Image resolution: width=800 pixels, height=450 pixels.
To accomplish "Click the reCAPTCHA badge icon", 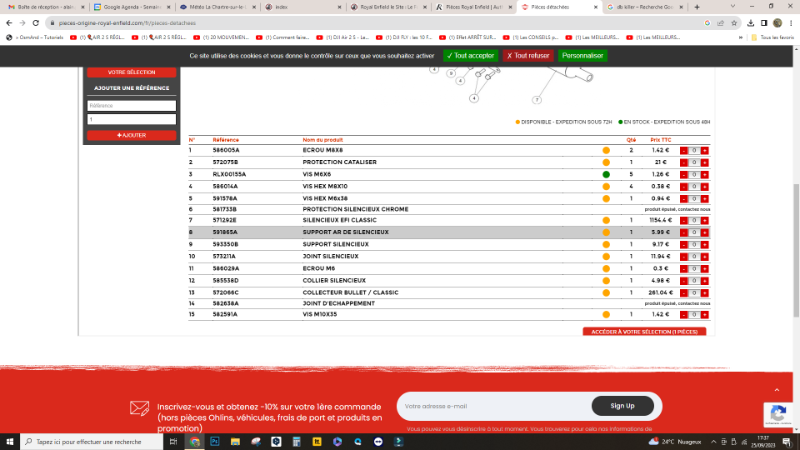I will coord(777,413).
